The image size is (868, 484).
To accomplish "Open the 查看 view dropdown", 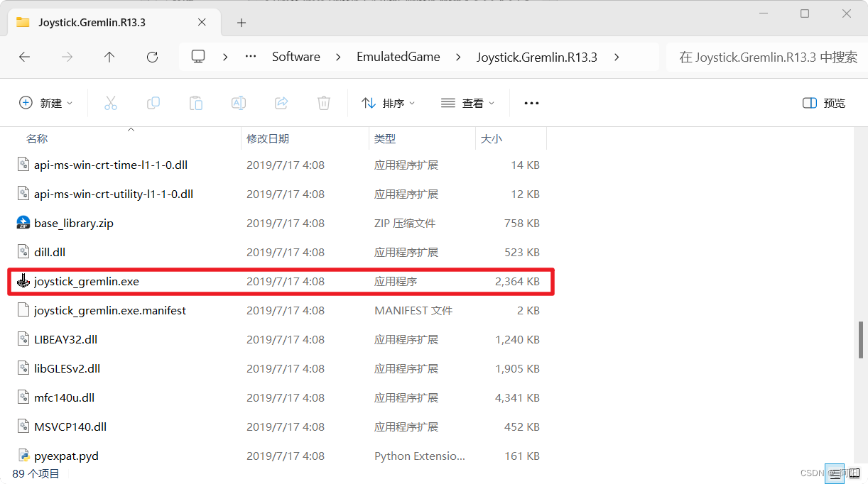I will pos(468,103).
